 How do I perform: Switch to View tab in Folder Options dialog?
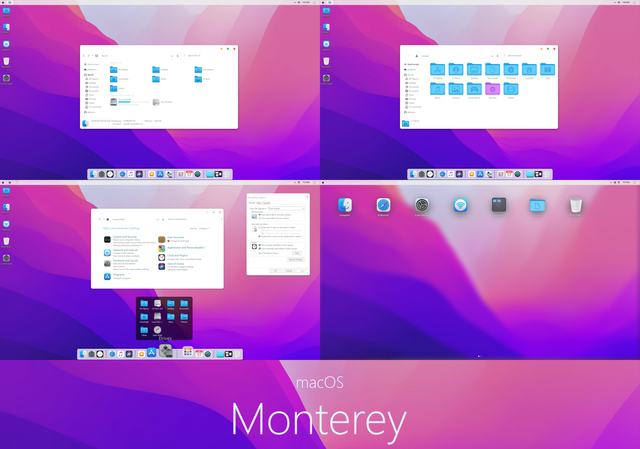259,203
